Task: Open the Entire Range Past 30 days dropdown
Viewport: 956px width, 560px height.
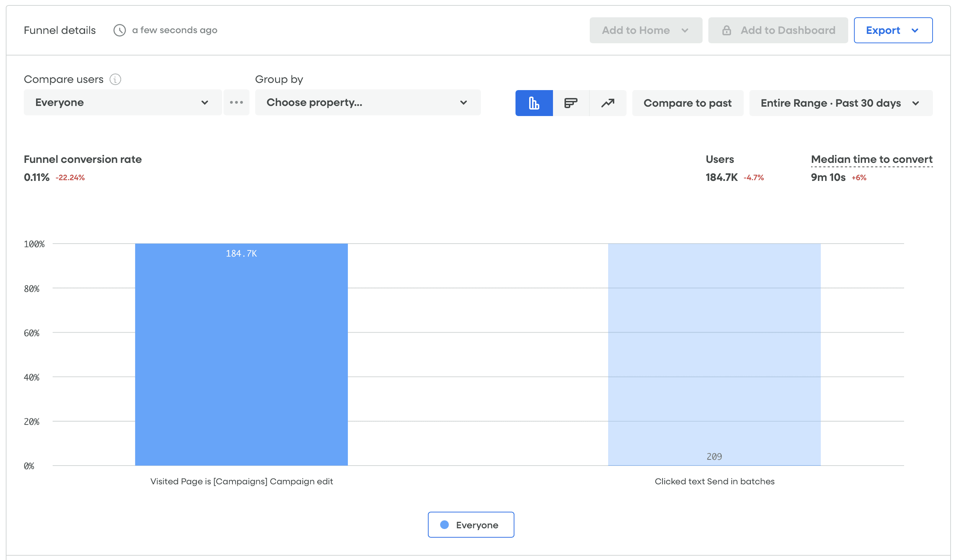Action: 840,103
